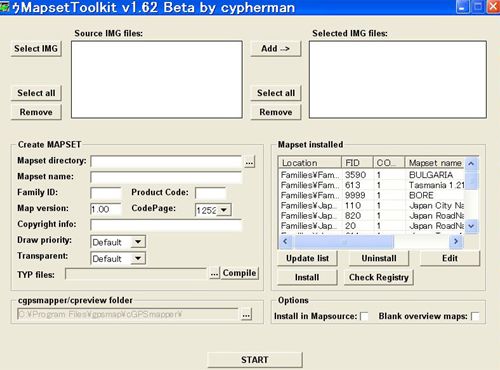Select the BORE mapset row

point(372,195)
